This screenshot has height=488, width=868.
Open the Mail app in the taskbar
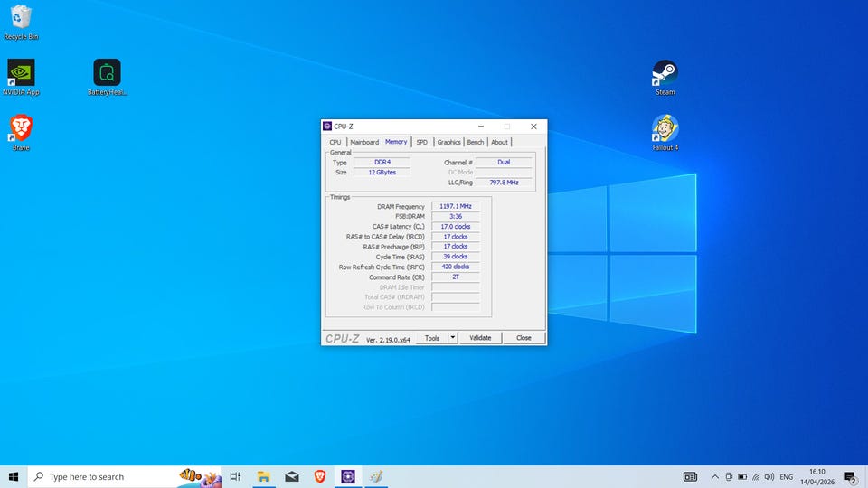pyautogui.click(x=291, y=476)
